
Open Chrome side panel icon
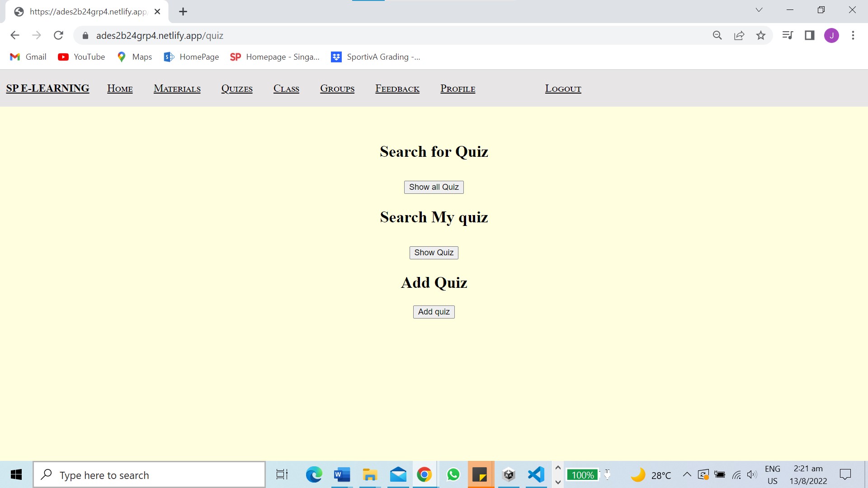point(809,35)
